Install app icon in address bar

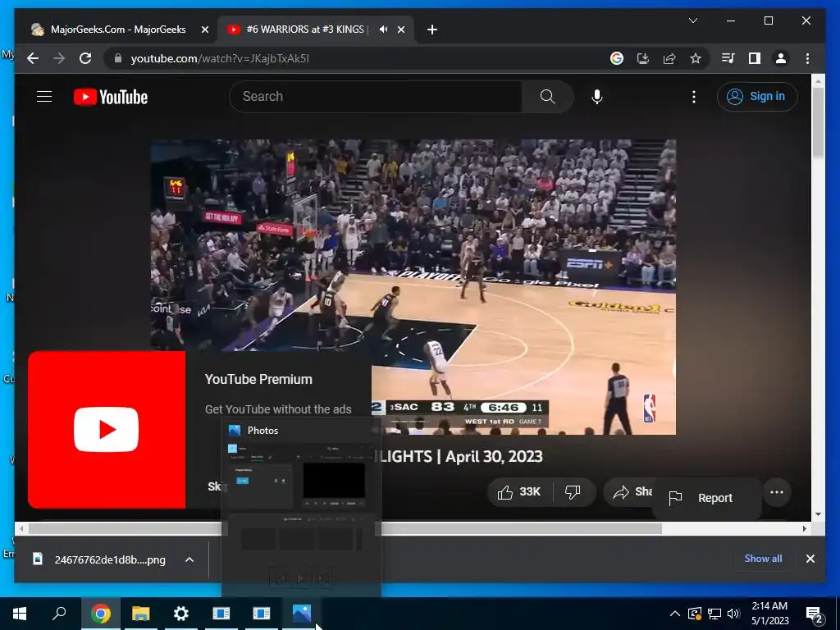tap(643, 58)
